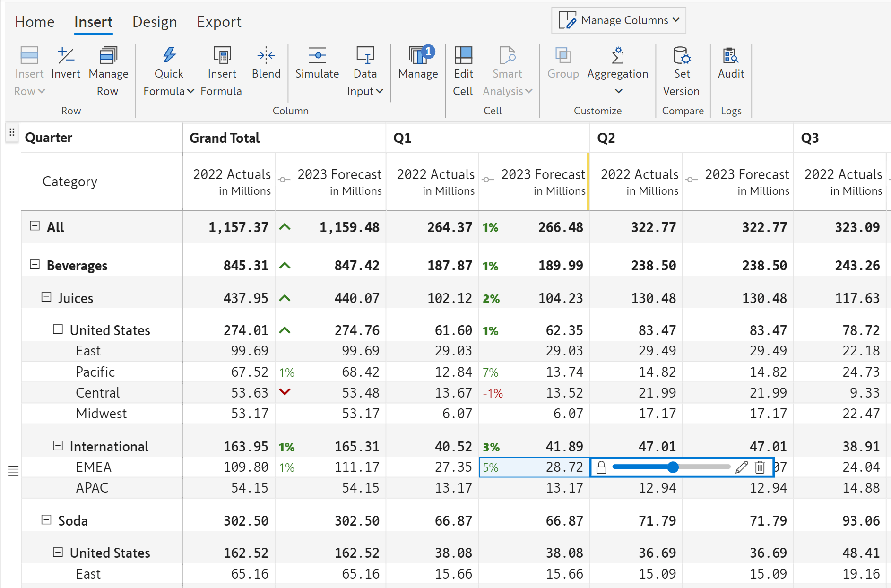Image resolution: width=891 pixels, height=588 pixels.
Task: Click the Manage icon with notification badge
Action: click(418, 56)
